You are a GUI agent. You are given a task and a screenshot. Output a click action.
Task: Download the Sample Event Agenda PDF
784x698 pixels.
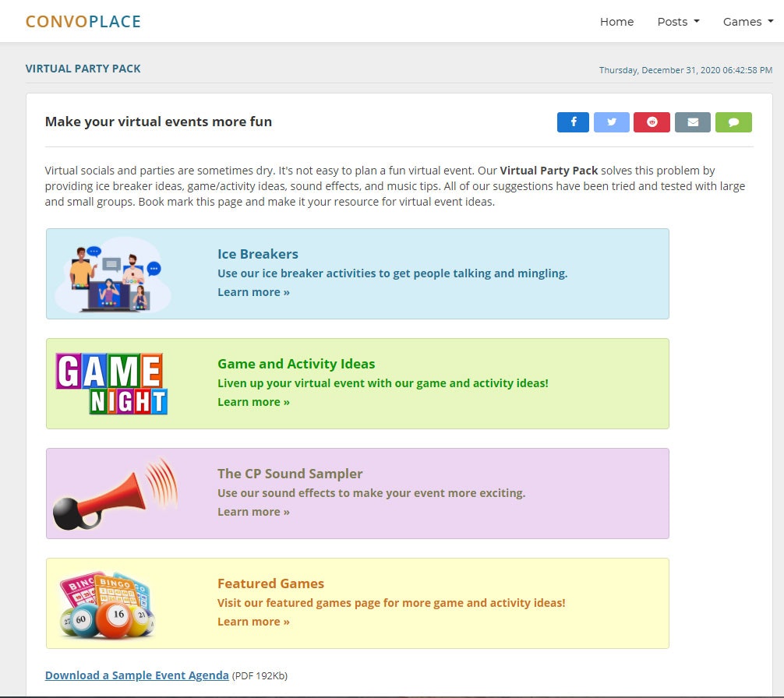point(136,675)
